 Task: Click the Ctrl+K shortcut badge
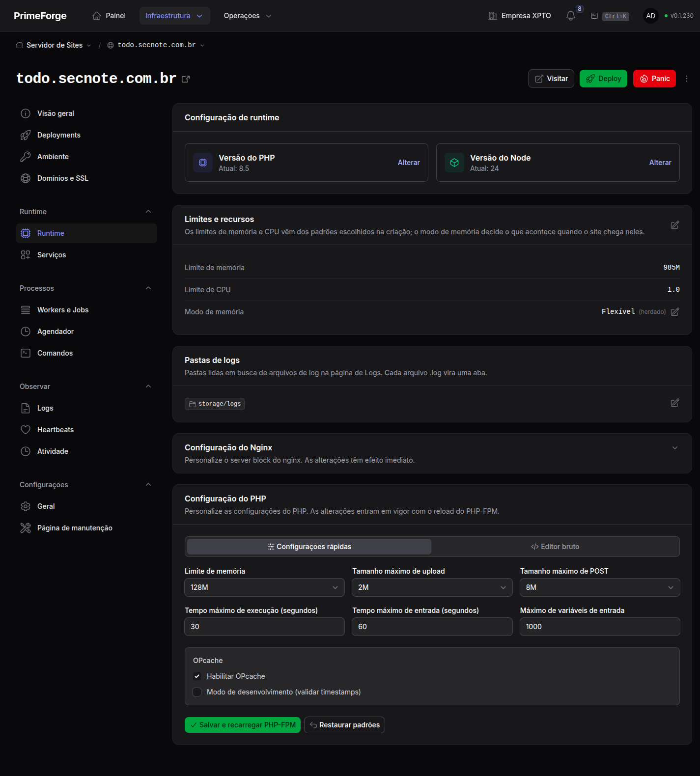pos(616,16)
